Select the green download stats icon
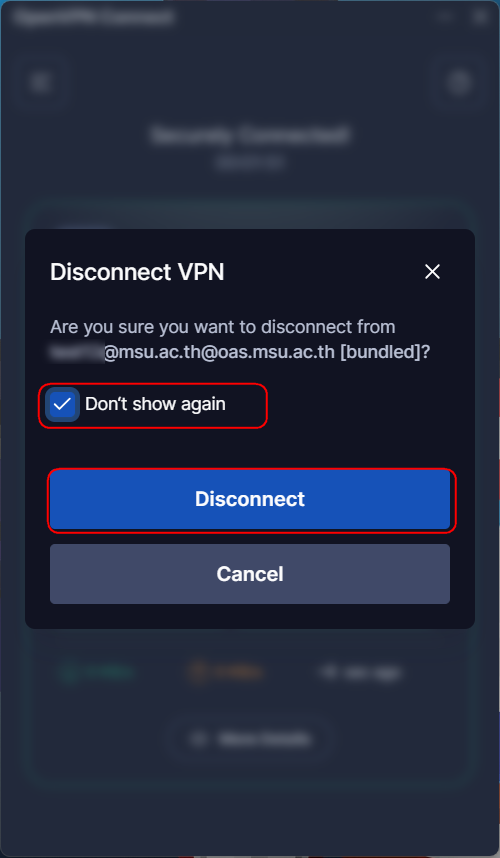This screenshot has width=500, height=858. coord(68,673)
